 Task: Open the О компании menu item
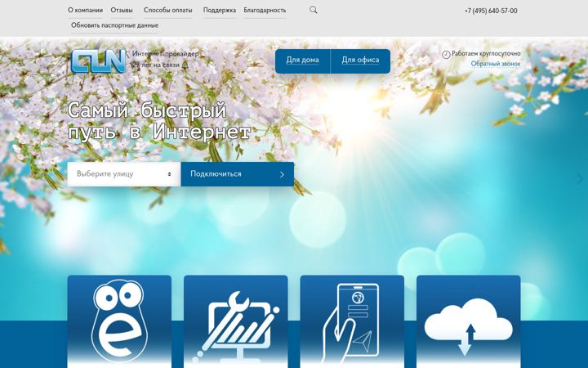(85, 10)
